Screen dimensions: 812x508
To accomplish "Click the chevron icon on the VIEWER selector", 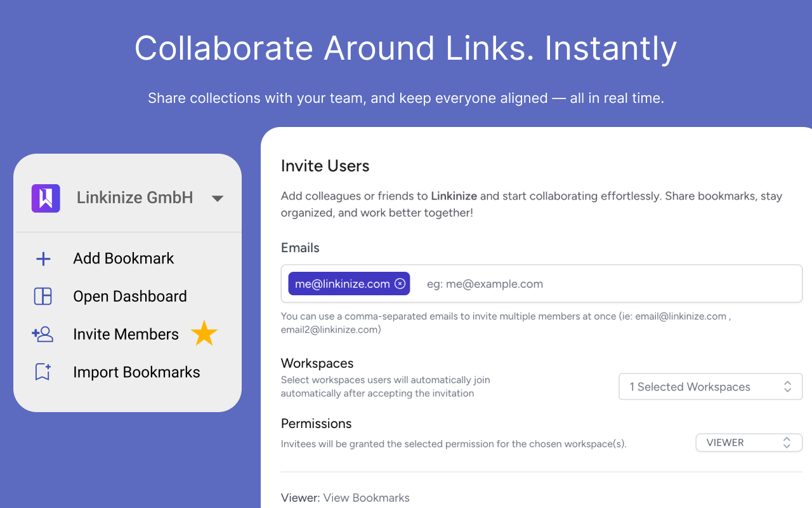I will tap(787, 443).
